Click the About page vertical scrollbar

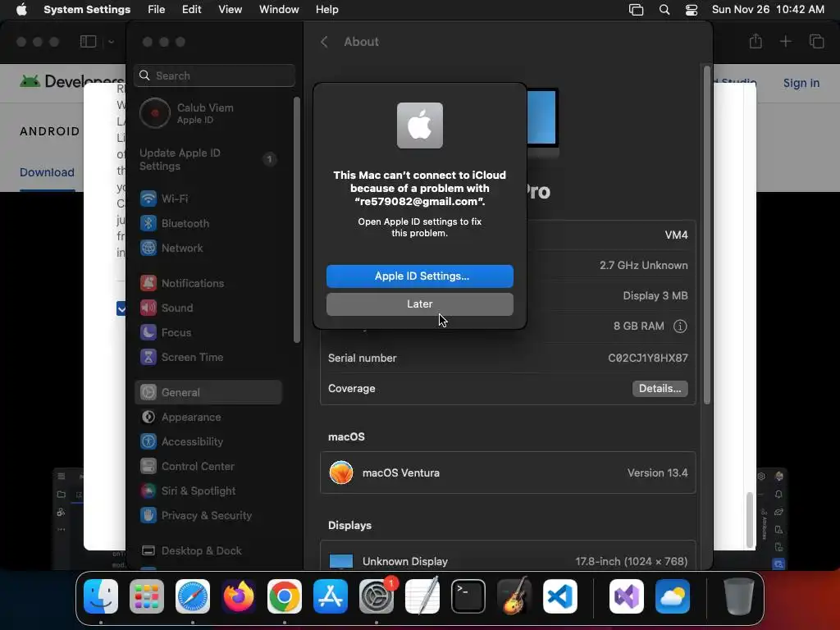coord(706,235)
